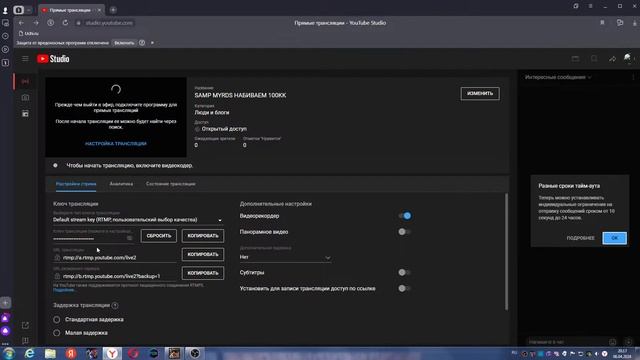This screenshot has height=360, width=640.
Task: Click the Подробнее link under RTMPS note
Action: point(64,290)
